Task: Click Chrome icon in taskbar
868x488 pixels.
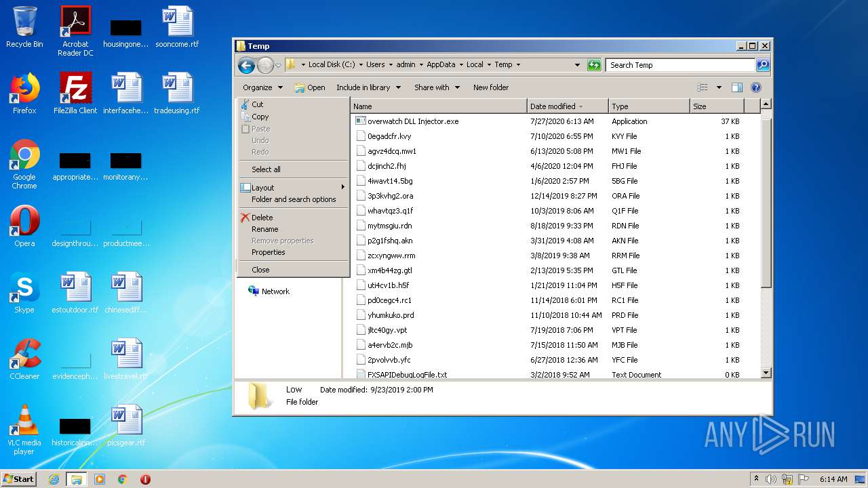Action: [123, 479]
